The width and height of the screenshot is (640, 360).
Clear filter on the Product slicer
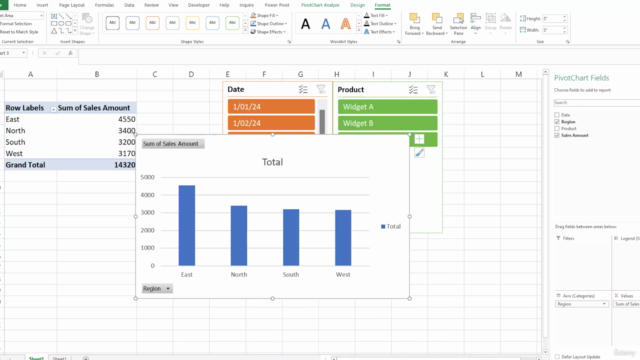(x=431, y=90)
